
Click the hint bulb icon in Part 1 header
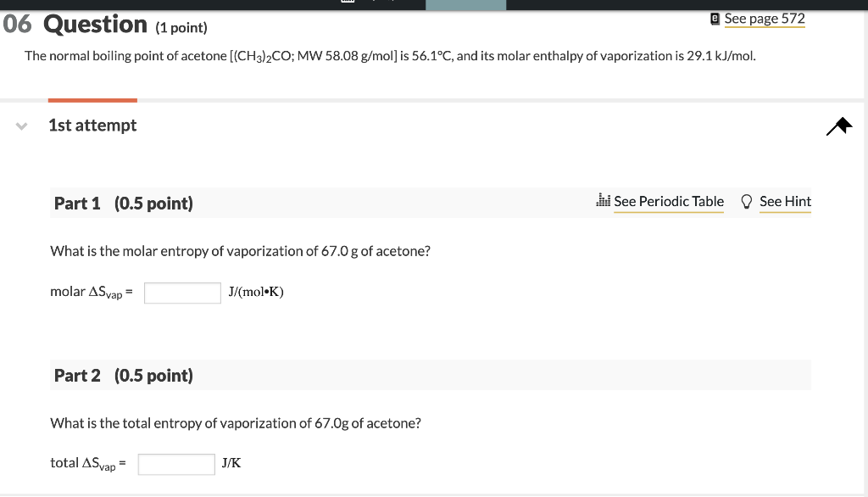pyautogui.click(x=746, y=201)
